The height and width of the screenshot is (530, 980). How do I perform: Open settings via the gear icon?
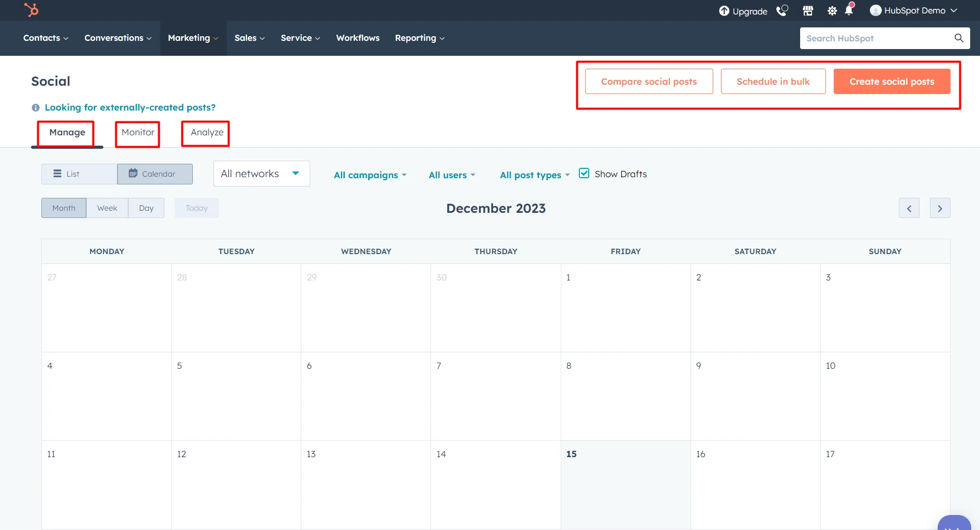click(x=832, y=10)
